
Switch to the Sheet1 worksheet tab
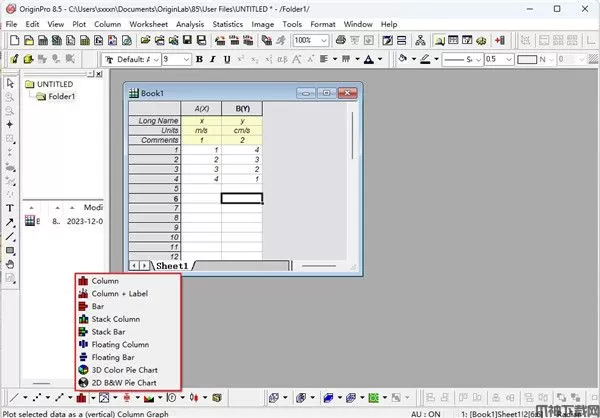(173, 265)
